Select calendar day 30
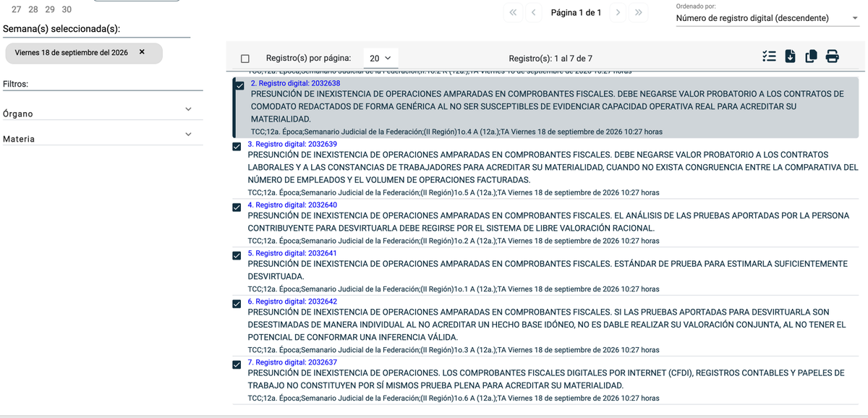The image size is (868, 418). tap(67, 9)
